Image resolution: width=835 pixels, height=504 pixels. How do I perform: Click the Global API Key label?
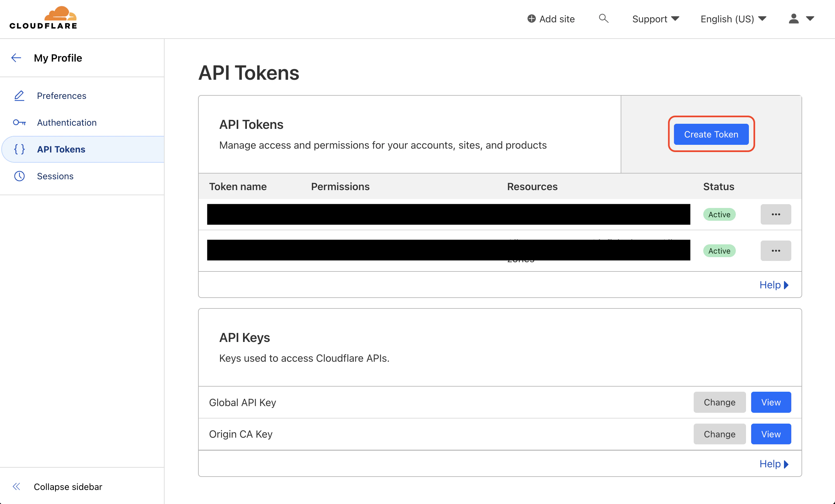(x=242, y=402)
